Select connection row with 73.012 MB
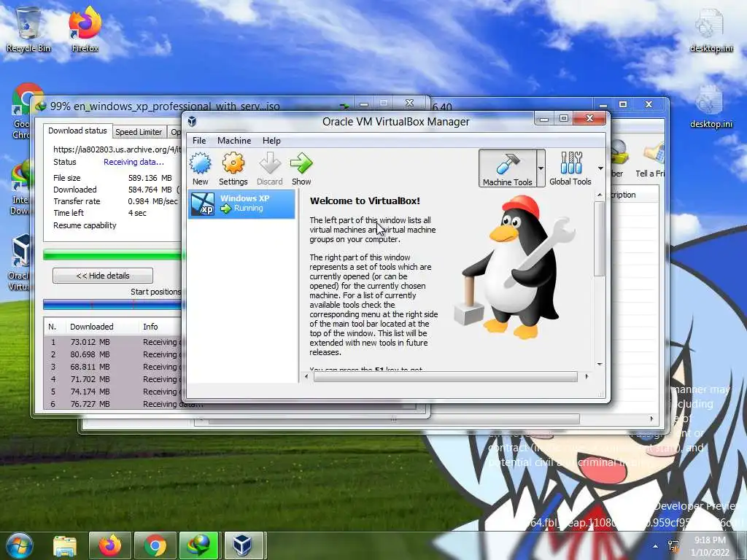This screenshot has height=560, width=747. (x=113, y=342)
